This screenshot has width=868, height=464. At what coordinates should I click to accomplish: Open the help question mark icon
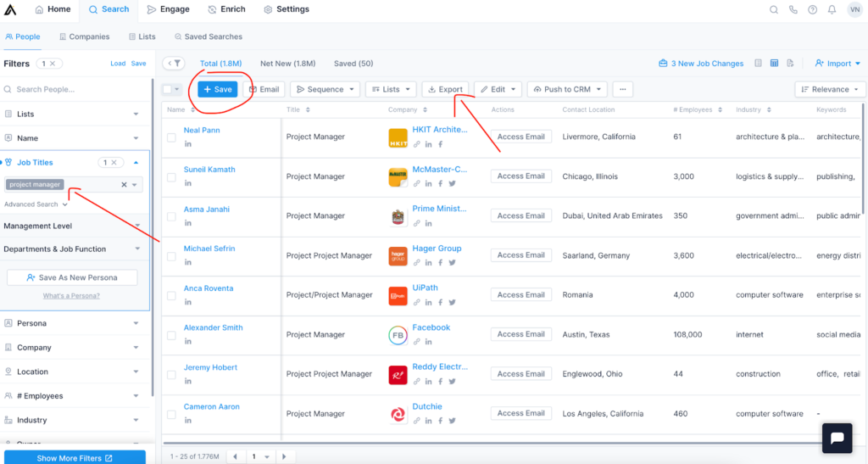click(x=812, y=9)
